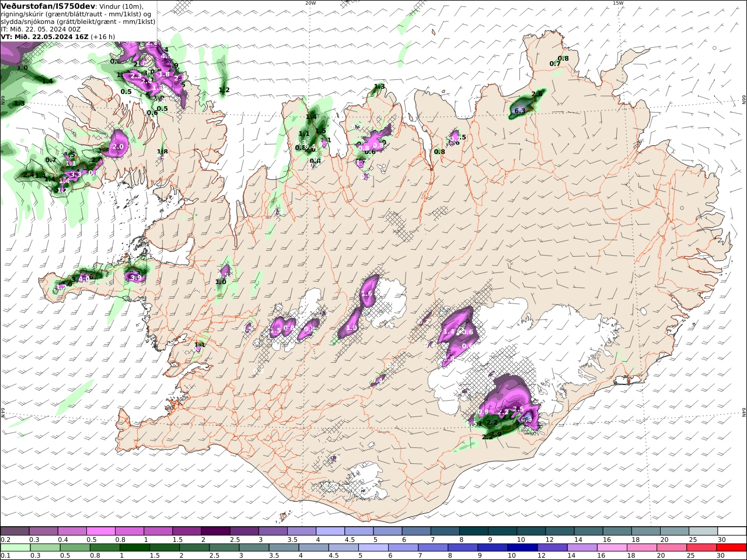This screenshot has height=560, width=747.
Task: Click the 'rigning/skúrir' legend description line
Action: point(76,14)
